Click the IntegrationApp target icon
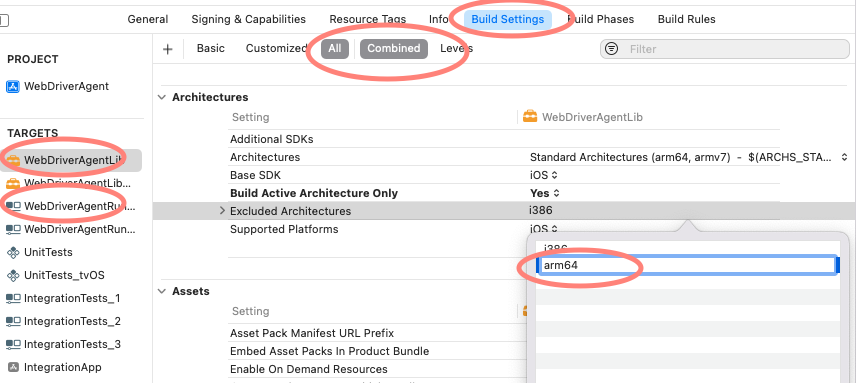This screenshot has height=383, width=856. tap(13, 367)
